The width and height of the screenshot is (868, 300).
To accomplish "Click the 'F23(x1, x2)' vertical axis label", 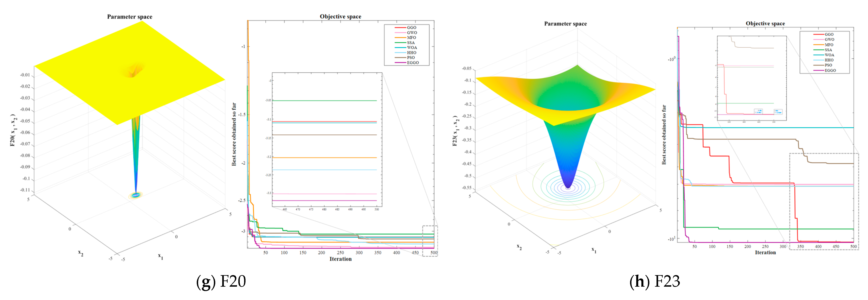I will pyautogui.click(x=455, y=131).
